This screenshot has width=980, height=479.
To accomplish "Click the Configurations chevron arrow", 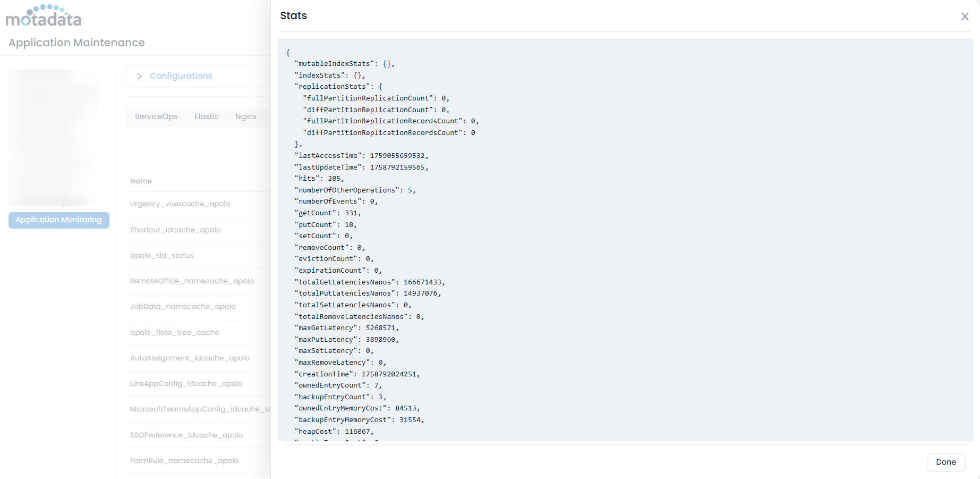I will coord(139,76).
